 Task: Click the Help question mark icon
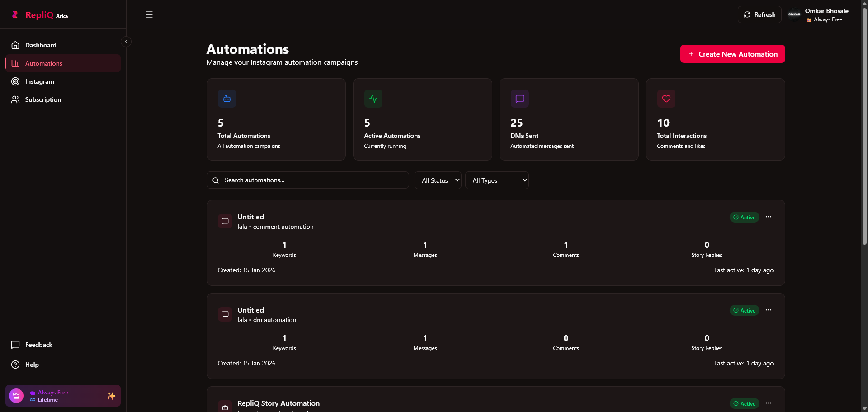pyautogui.click(x=15, y=365)
